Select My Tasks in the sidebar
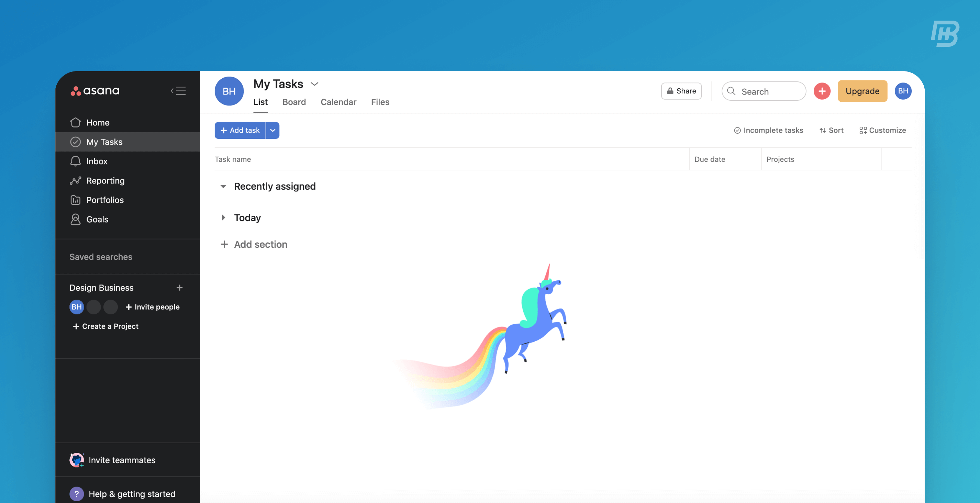 [x=127, y=142]
